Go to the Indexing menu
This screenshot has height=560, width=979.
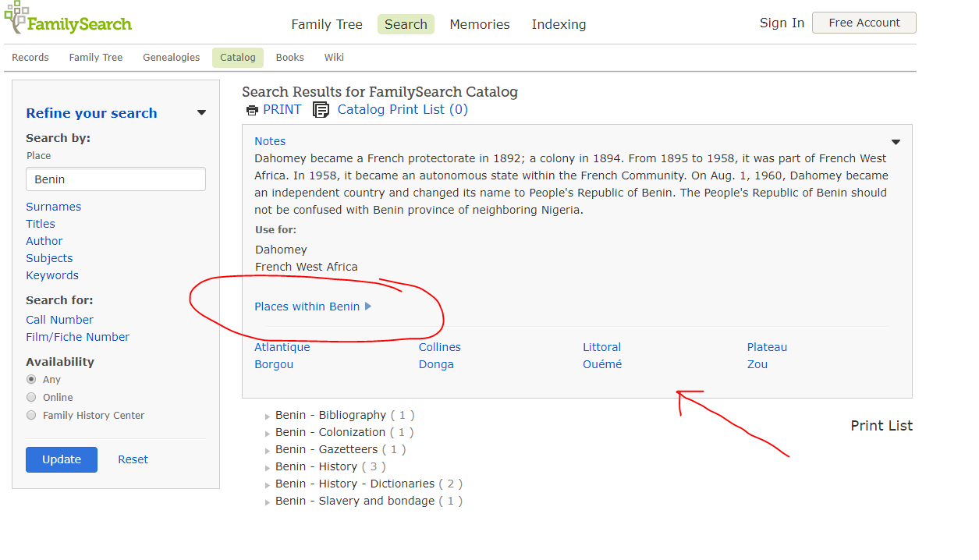point(559,24)
